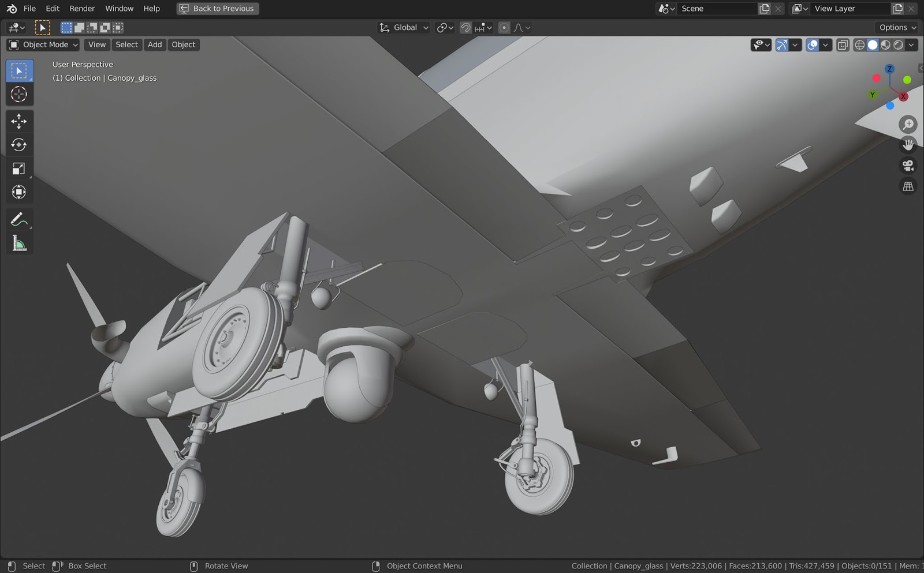Select the Move tool in the toolbar
Viewport: 924px width, 573px height.
[19, 122]
